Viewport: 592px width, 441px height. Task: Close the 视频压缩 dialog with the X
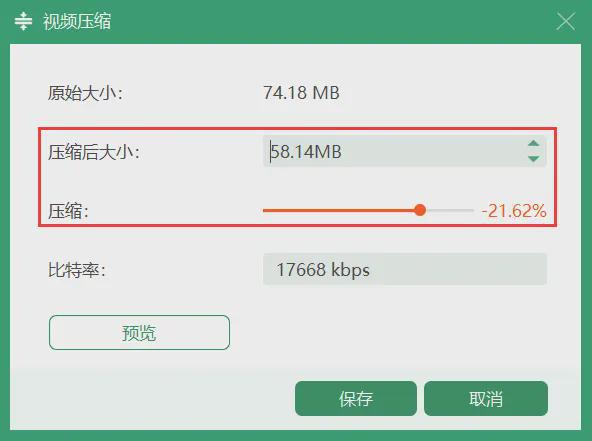tap(566, 21)
